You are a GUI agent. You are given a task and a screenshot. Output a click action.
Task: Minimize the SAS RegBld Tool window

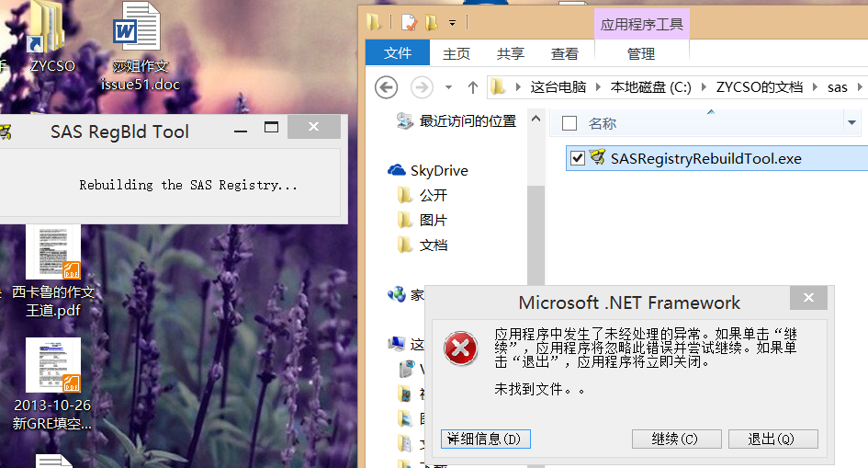click(x=241, y=131)
